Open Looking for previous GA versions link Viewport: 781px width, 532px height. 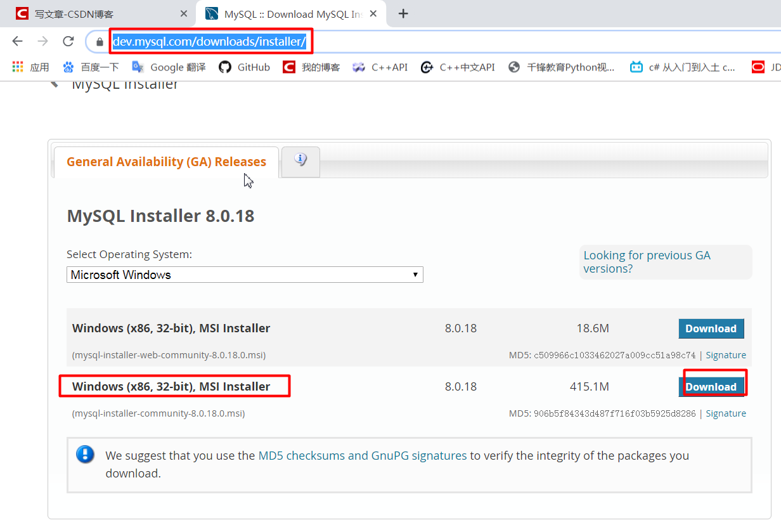(647, 262)
